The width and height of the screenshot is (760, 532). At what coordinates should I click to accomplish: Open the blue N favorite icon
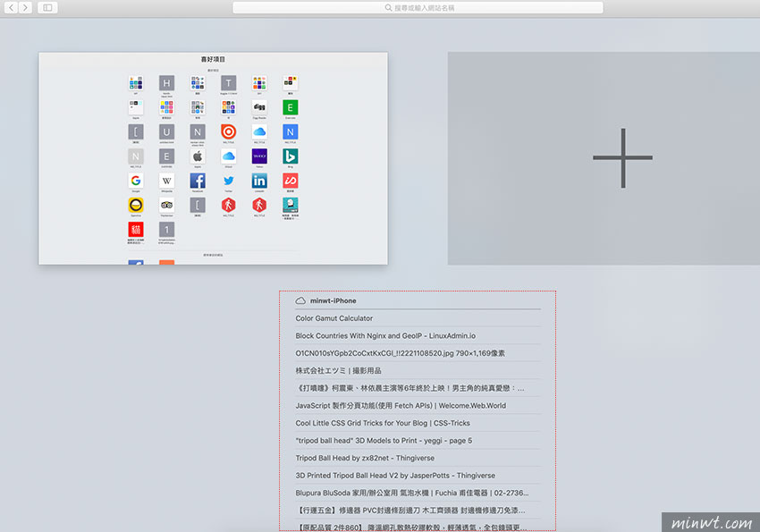tap(291, 131)
